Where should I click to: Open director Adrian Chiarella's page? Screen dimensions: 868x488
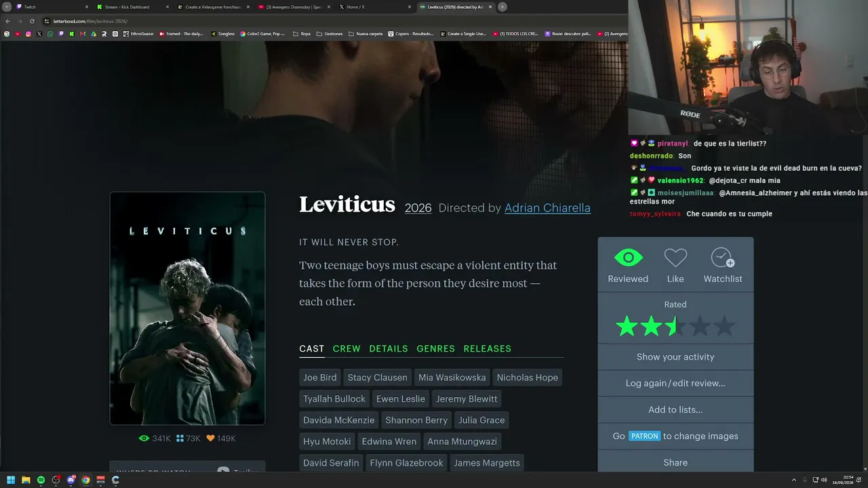point(547,208)
